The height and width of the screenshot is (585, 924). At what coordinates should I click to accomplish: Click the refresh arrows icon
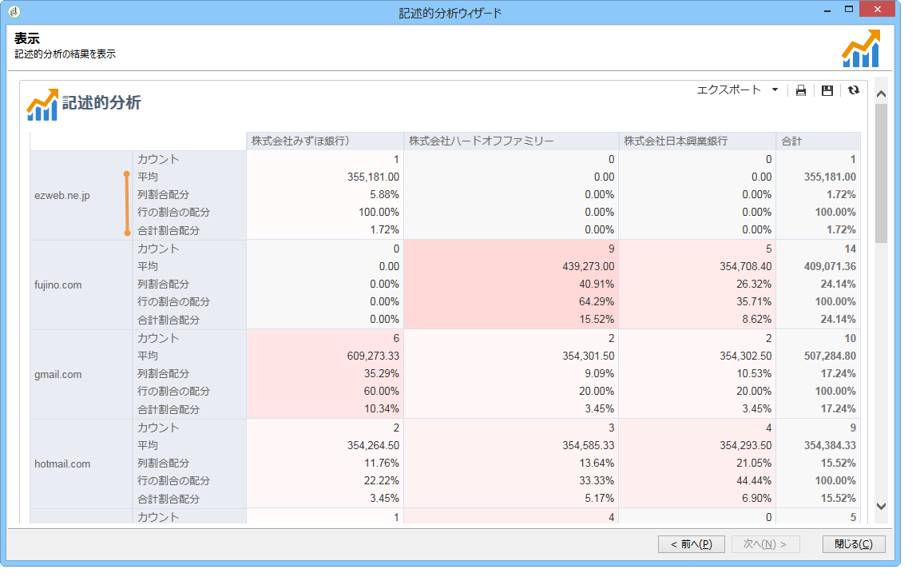[x=853, y=90]
